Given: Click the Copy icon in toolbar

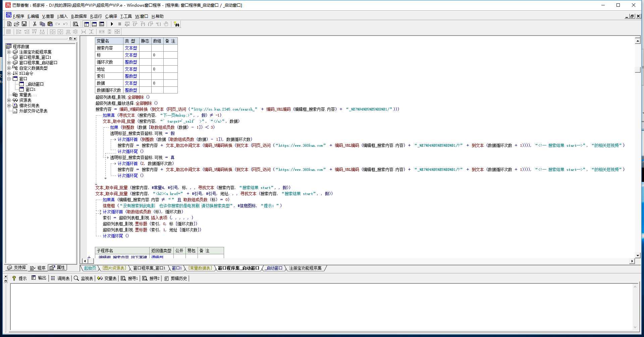Looking at the screenshot, I should 42,24.
